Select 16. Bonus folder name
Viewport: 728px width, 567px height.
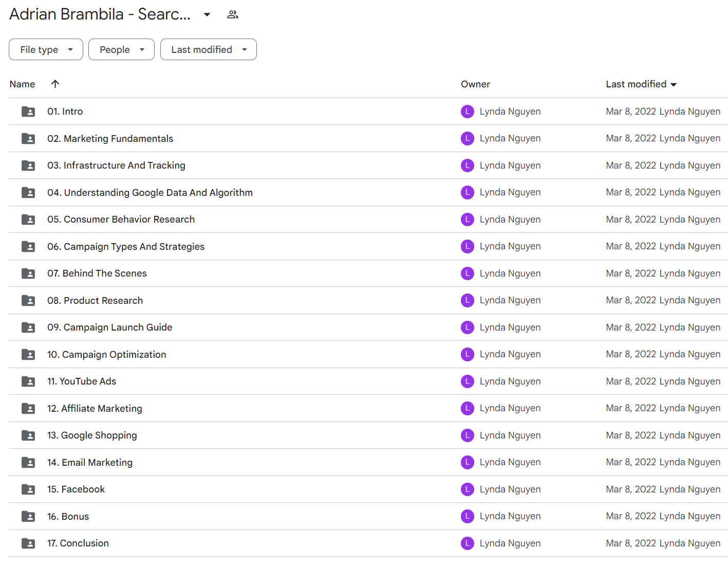coord(68,517)
